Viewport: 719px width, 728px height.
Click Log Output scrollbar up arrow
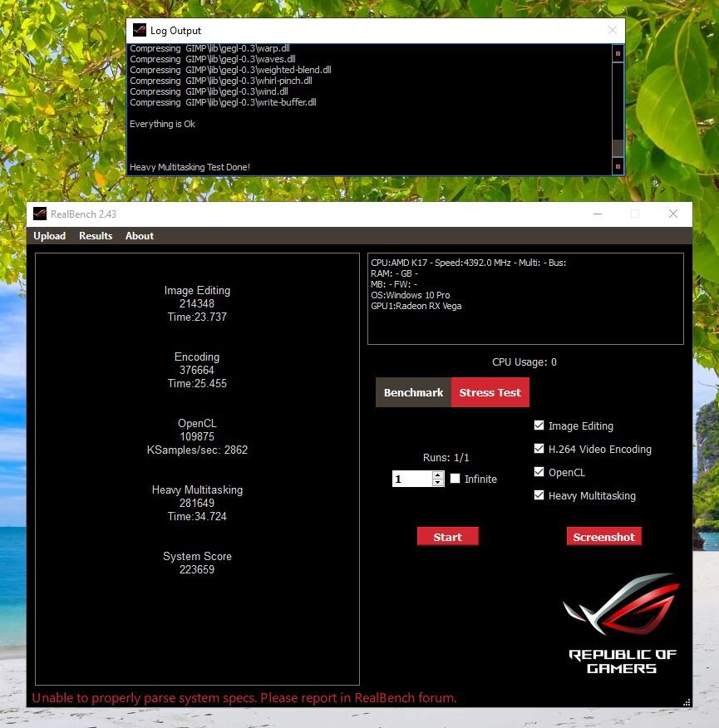click(618, 53)
